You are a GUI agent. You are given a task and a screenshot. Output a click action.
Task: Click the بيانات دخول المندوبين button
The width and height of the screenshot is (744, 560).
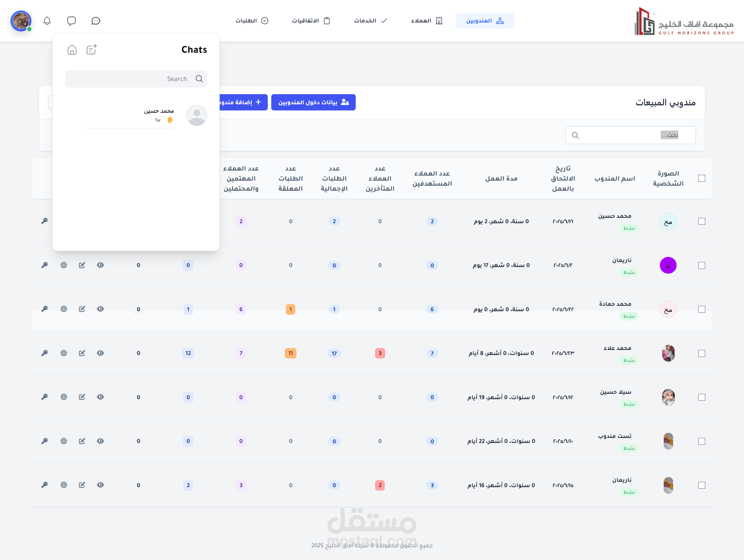(x=313, y=102)
